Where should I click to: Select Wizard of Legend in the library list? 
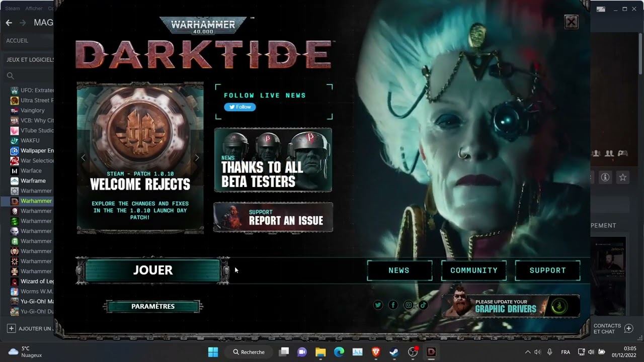click(x=32, y=281)
